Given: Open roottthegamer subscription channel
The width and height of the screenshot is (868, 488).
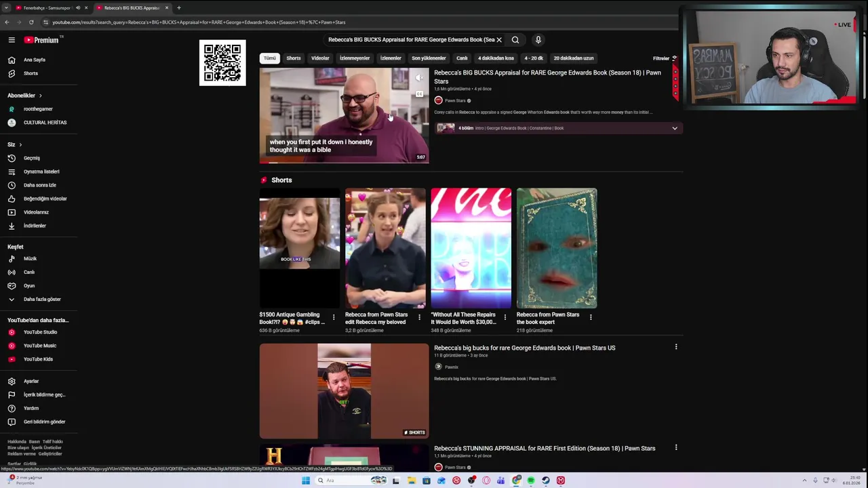Looking at the screenshot, I should pyautogui.click(x=38, y=109).
